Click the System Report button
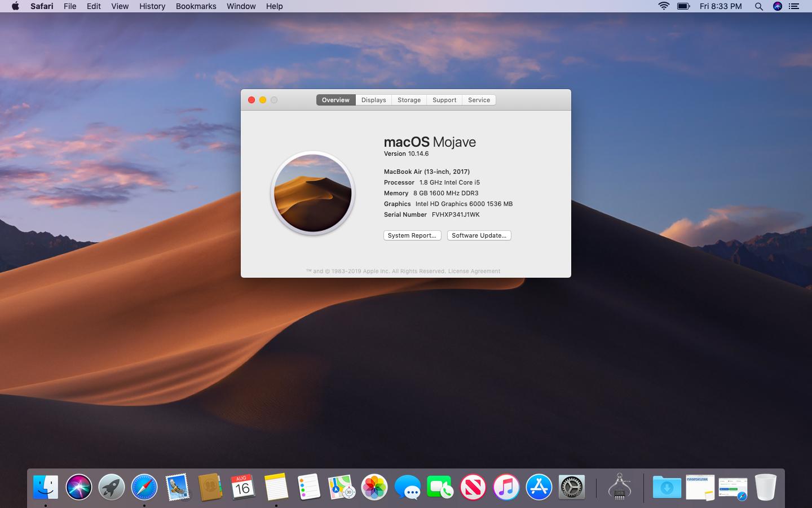 (x=412, y=235)
